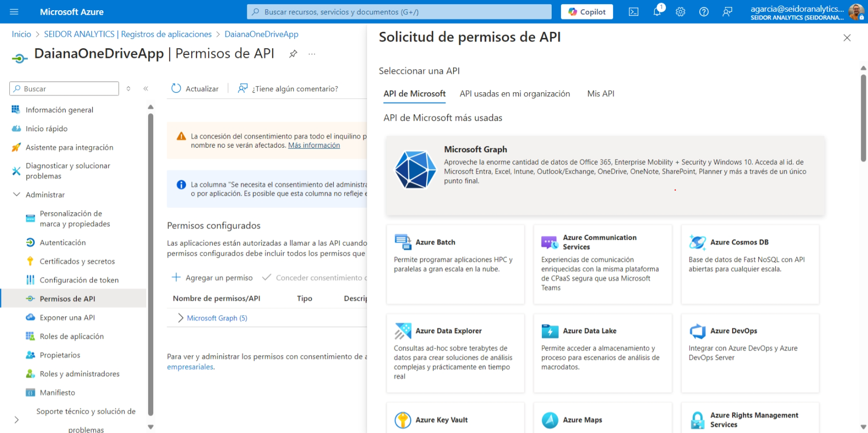868x433 pixels.
Task: Open the Más información link
Action: (x=314, y=146)
